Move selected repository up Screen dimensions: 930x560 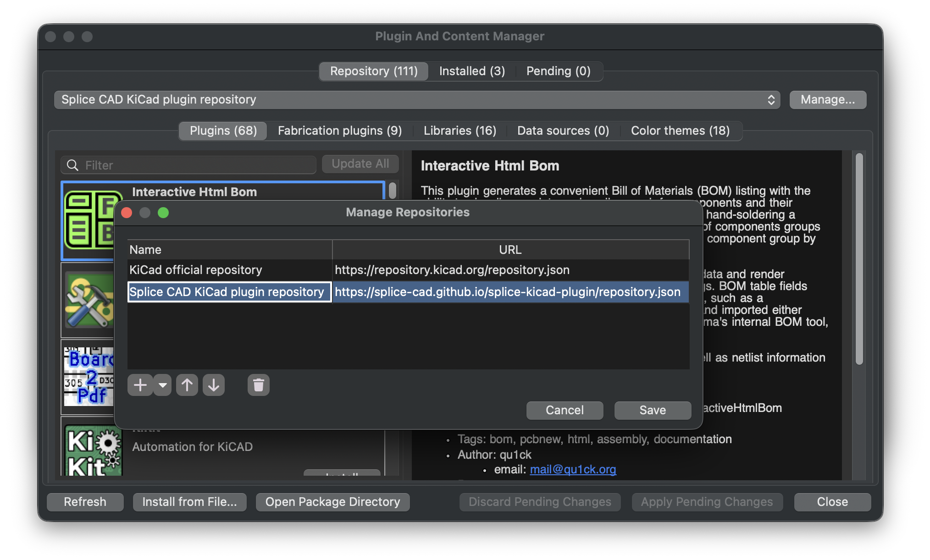(x=187, y=385)
